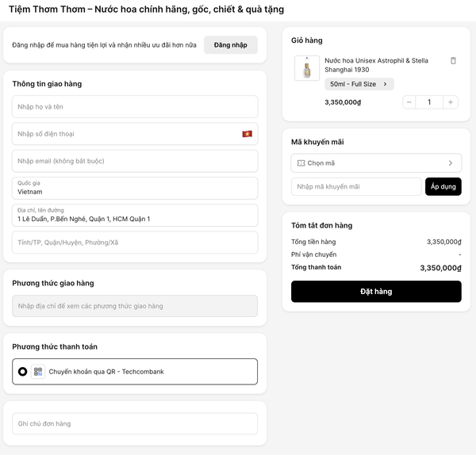This screenshot has width=476, height=455.
Task: Focus the Nhập họ và tên field
Action: pos(135,107)
